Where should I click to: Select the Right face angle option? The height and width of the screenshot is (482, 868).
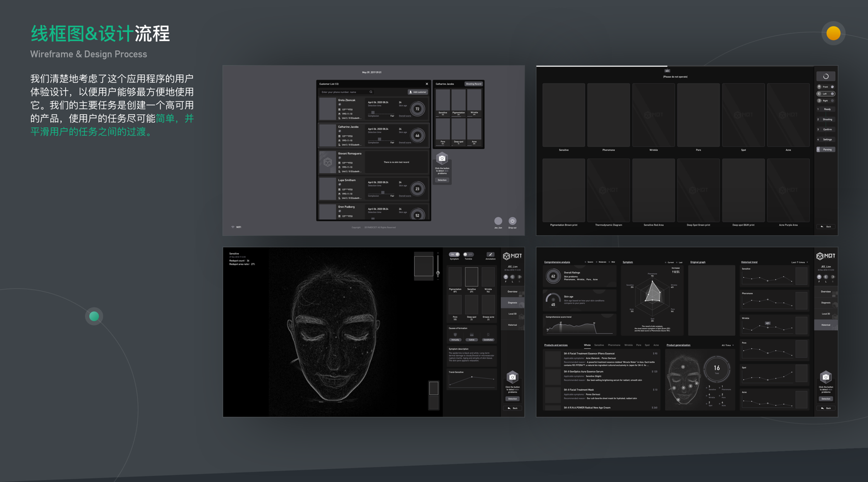click(826, 101)
